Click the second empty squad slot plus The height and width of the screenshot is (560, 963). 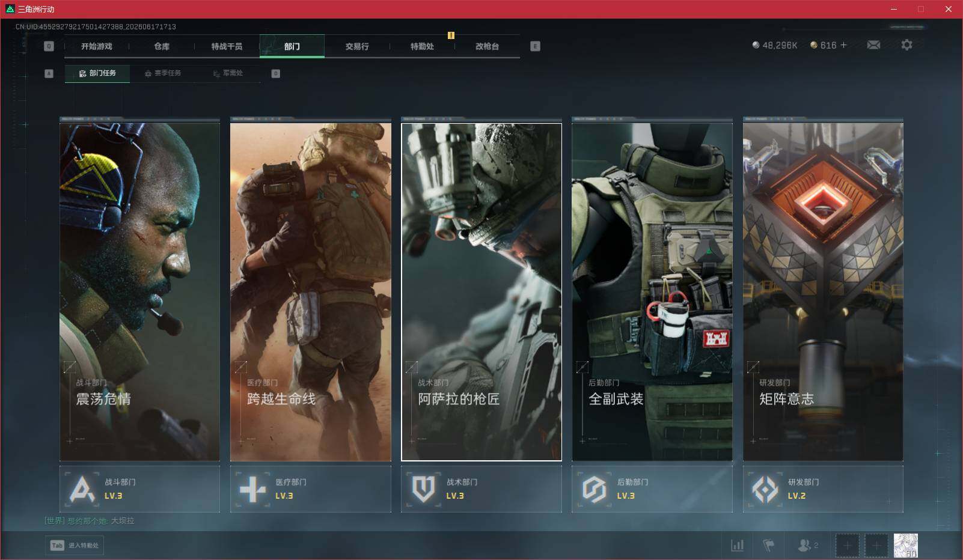[x=876, y=546]
